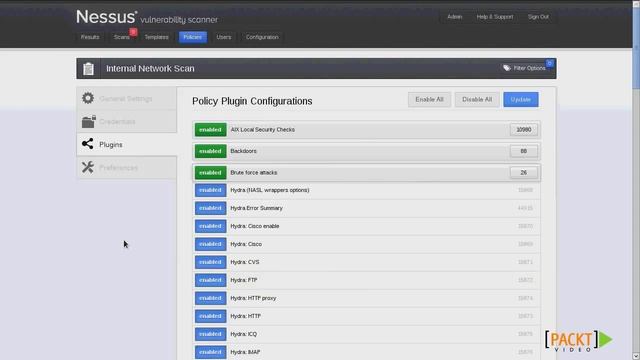Select the Policies tab
640x360 pixels.
pos(193,37)
